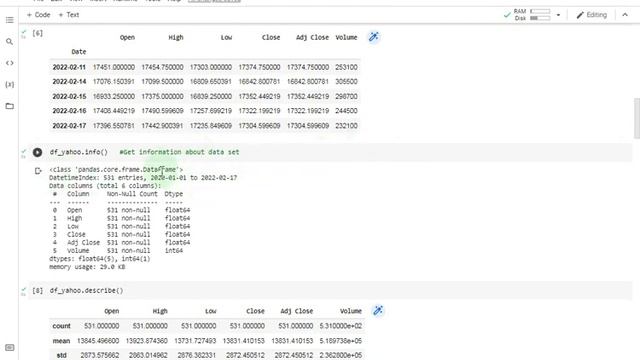The width and height of the screenshot is (640, 360).
Task: Click the connected checkmark near RAM
Action: [507, 15]
